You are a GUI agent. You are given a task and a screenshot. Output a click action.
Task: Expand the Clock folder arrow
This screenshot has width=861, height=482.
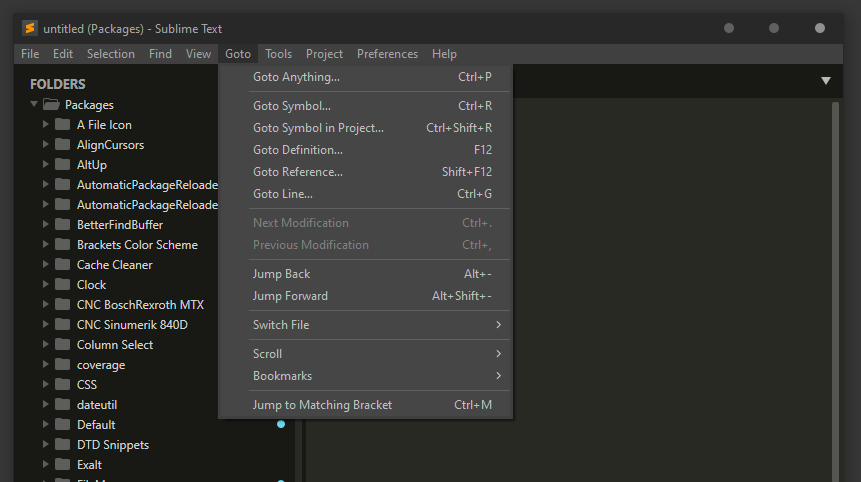[46, 284]
